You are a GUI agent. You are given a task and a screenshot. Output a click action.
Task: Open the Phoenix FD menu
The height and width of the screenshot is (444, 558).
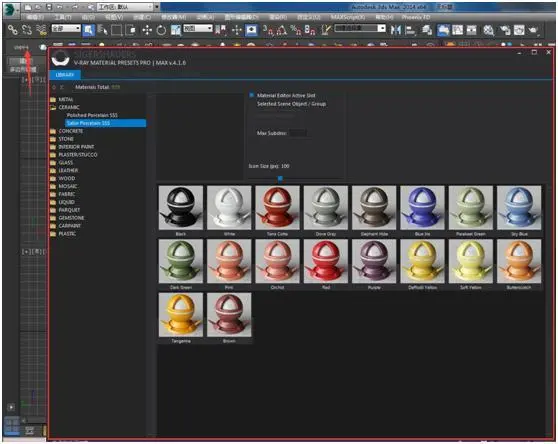pos(416,17)
